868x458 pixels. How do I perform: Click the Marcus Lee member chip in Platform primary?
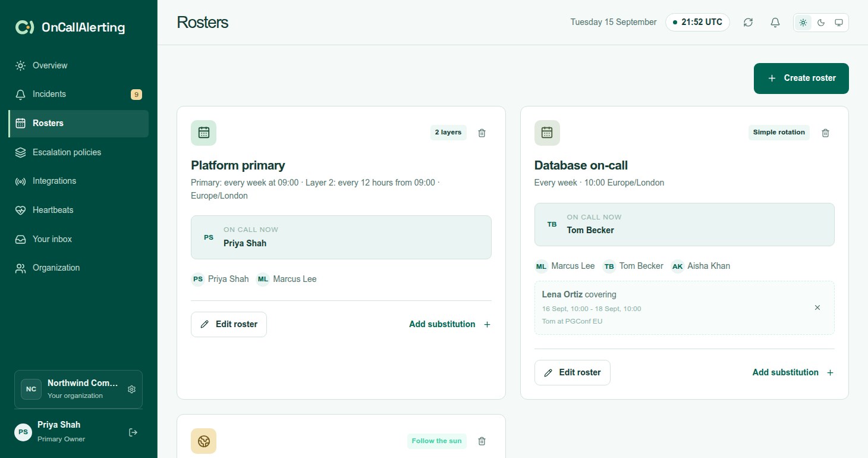[x=287, y=279]
